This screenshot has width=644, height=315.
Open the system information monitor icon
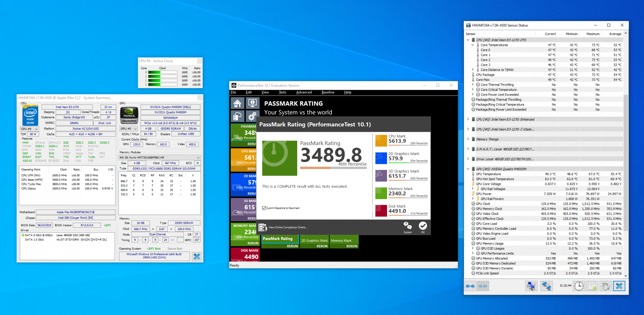253,103
